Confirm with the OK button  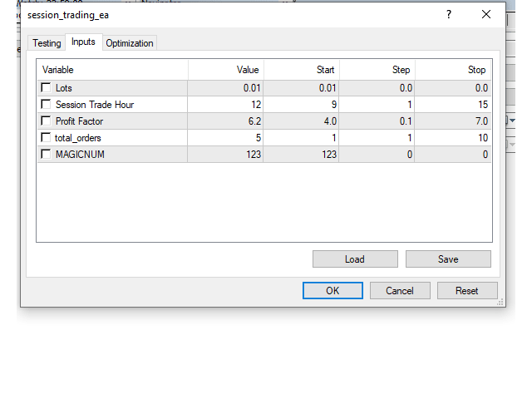332,291
